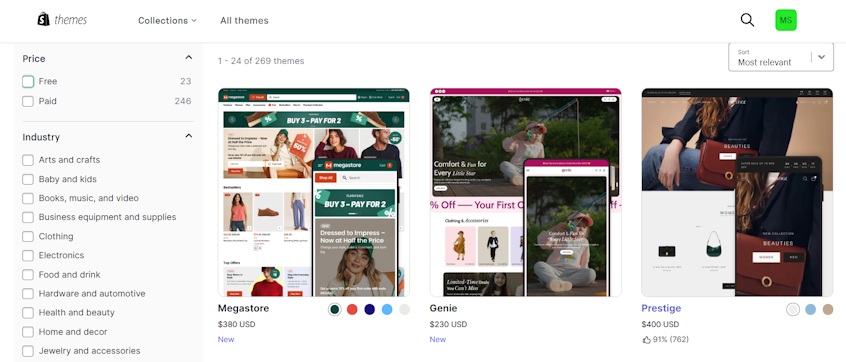
Task: Click the New label under Genie
Action: [438, 339]
